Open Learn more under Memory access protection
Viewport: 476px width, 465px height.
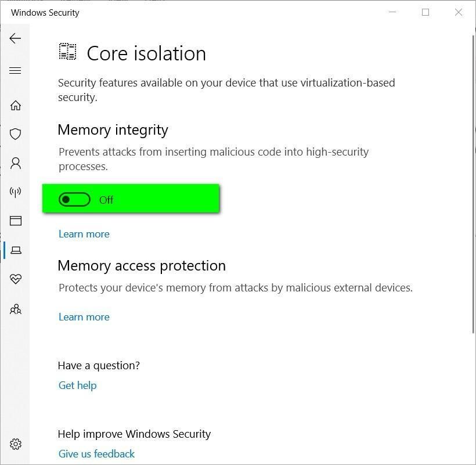[84, 316]
